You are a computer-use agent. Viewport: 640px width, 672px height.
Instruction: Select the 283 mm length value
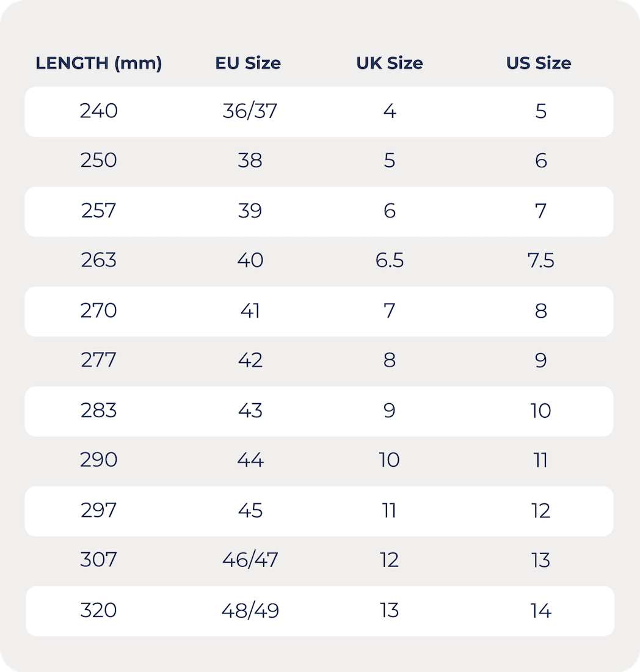click(x=98, y=411)
